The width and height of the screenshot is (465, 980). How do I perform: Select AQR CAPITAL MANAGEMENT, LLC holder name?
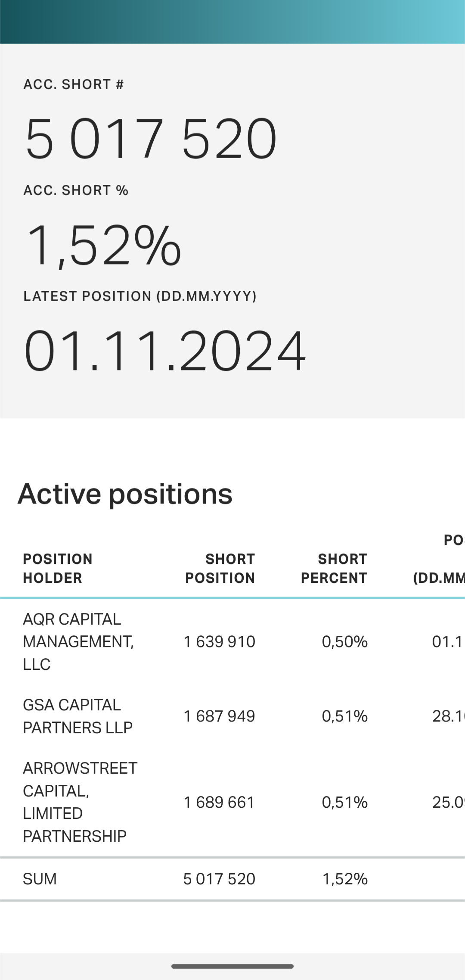(x=78, y=641)
